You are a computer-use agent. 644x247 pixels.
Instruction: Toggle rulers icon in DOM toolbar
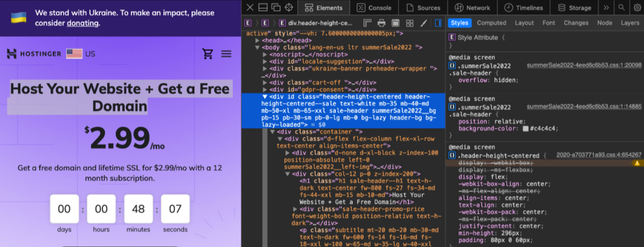pyautogui.click(x=367, y=23)
